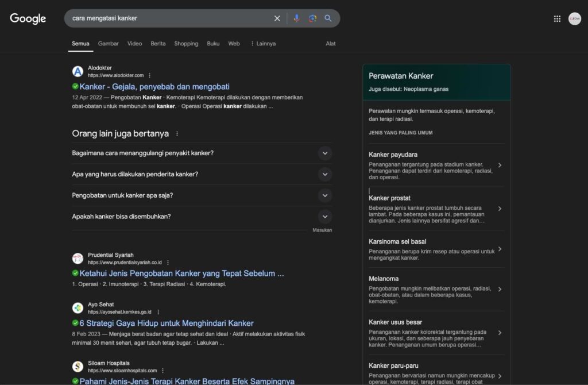The image size is (588, 385).
Task: Open 'Kanker - Gejala, penyebab dan mengobati' link
Action: click(x=154, y=87)
